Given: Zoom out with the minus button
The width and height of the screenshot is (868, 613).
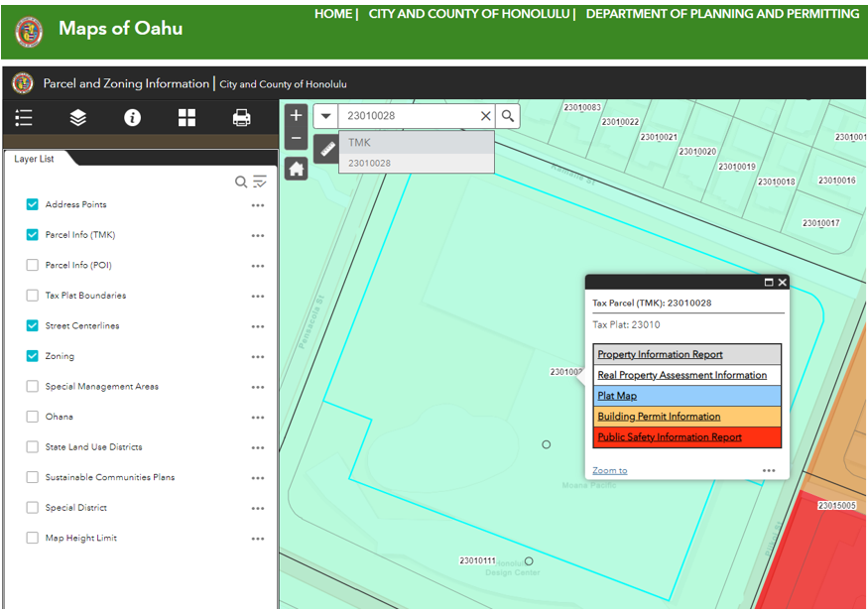Looking at the screenshot, I should 296,137.
